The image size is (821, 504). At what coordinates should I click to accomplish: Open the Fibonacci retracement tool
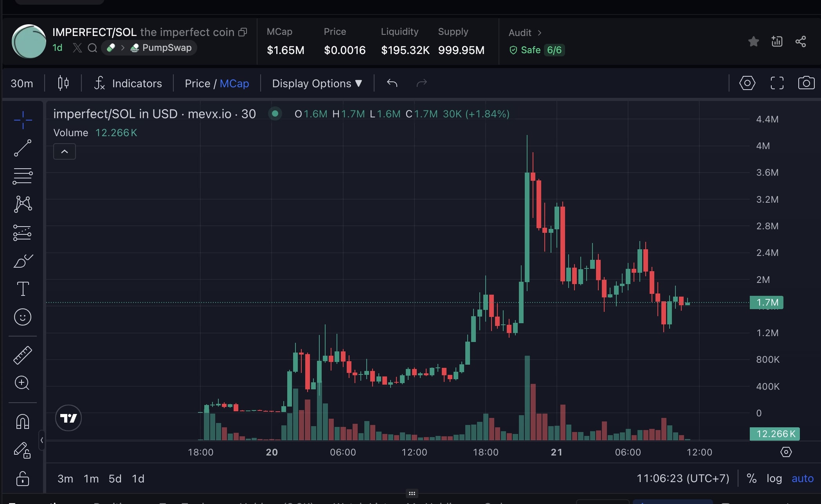(x=23, y=176)
